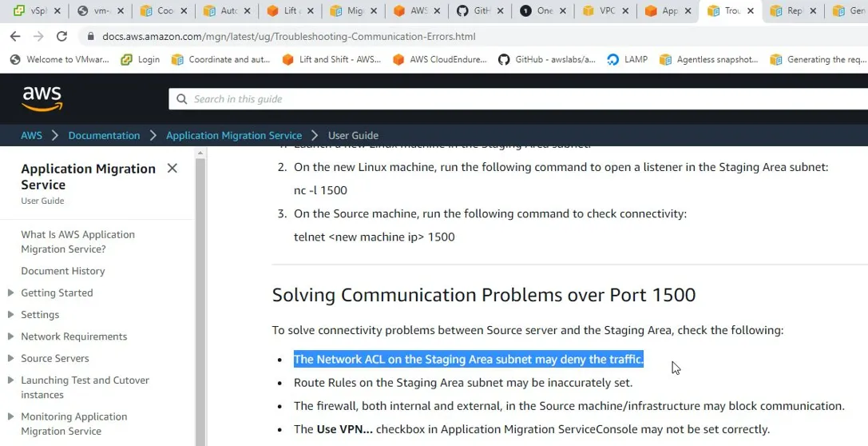This screenshot has height=446, width=868.
Task: Open Application Migration Service breadcrumb link
Action: click(x=234, y=135)
